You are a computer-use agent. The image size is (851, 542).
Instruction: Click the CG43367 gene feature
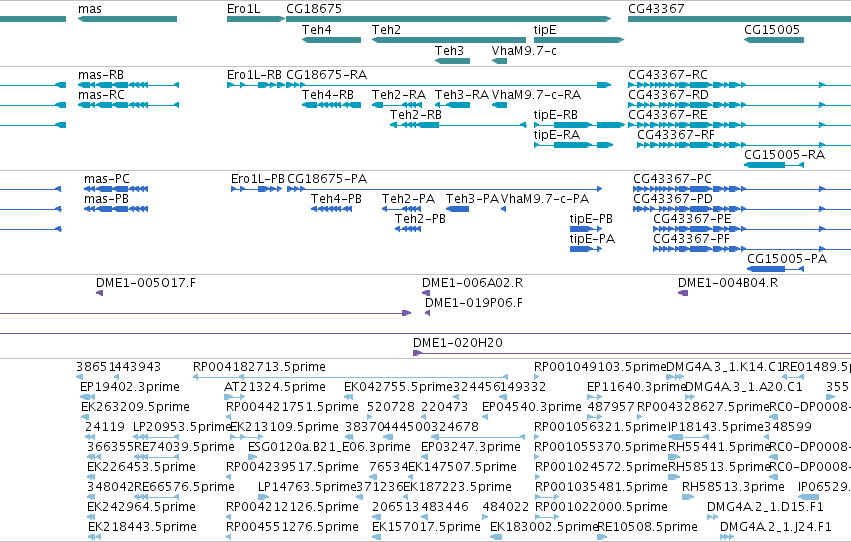coord(739,19)
